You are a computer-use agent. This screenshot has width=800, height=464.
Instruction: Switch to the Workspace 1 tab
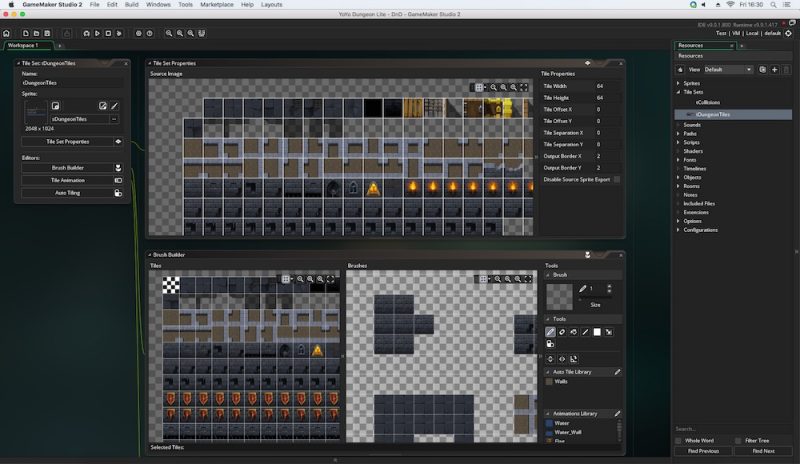pyautogui.click(x=24, y=45)
